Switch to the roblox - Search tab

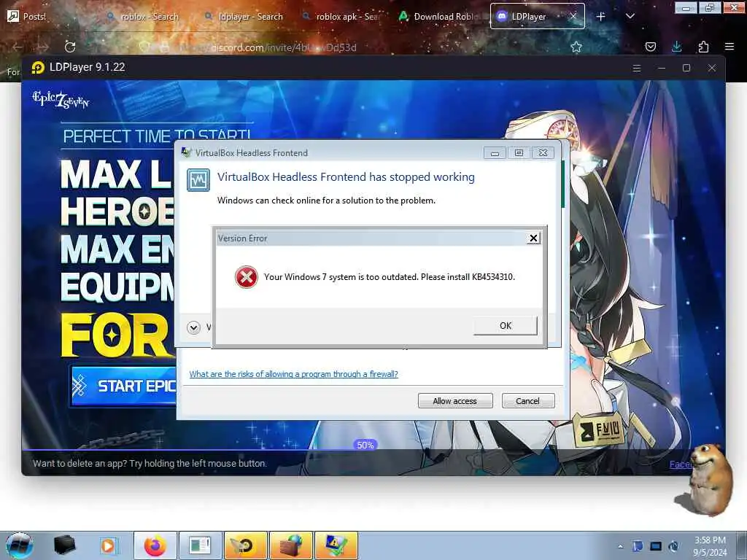click(x=143, y=17)
